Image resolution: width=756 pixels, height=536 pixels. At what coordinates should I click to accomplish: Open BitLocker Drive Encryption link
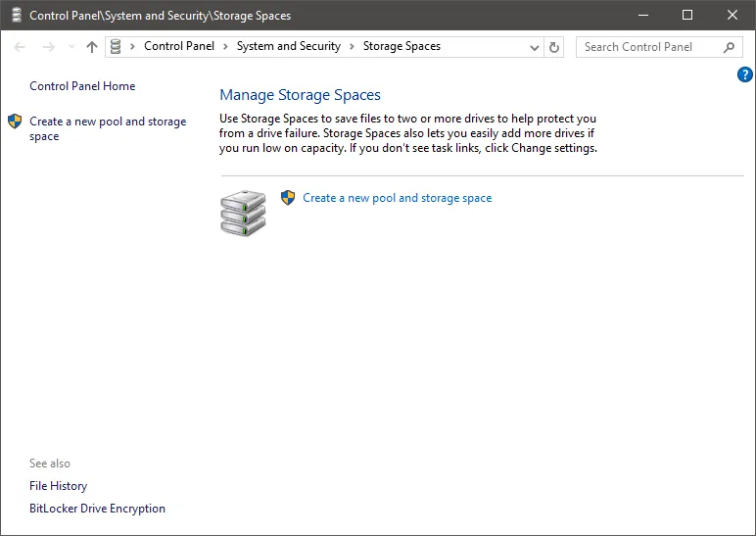pyautogui.click(x=97, y=509)
